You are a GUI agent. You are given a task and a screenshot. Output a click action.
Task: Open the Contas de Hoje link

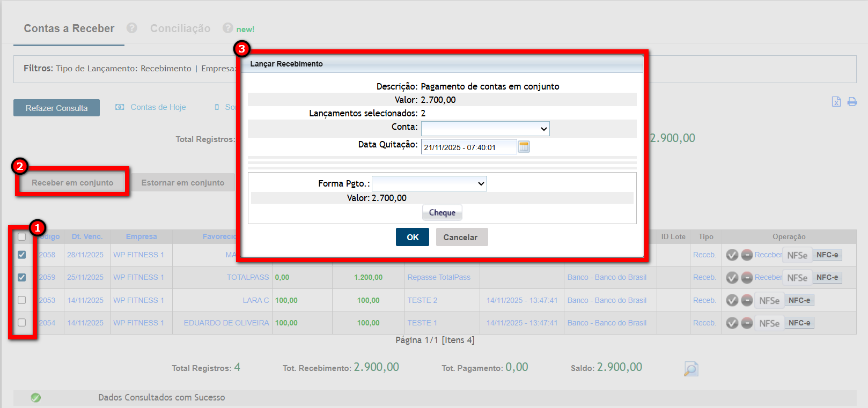click(x=158, y=107)
